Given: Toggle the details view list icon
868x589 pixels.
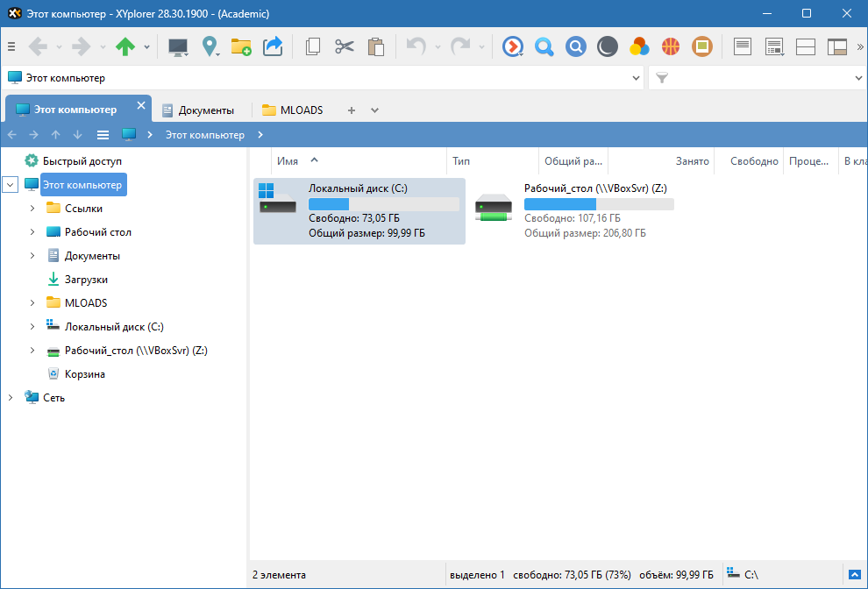Looking at the screenshot, I should point(743,47).
